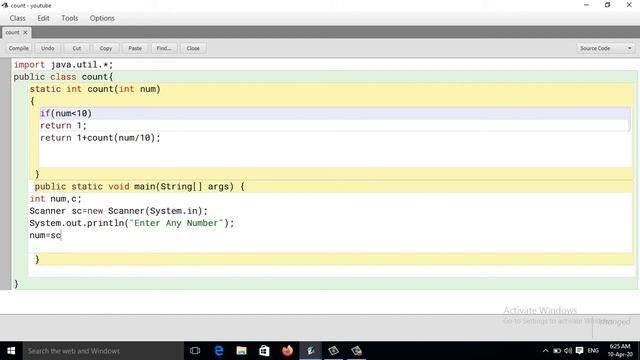Expand the Source Code view dropdown

(x=606, y=48)
